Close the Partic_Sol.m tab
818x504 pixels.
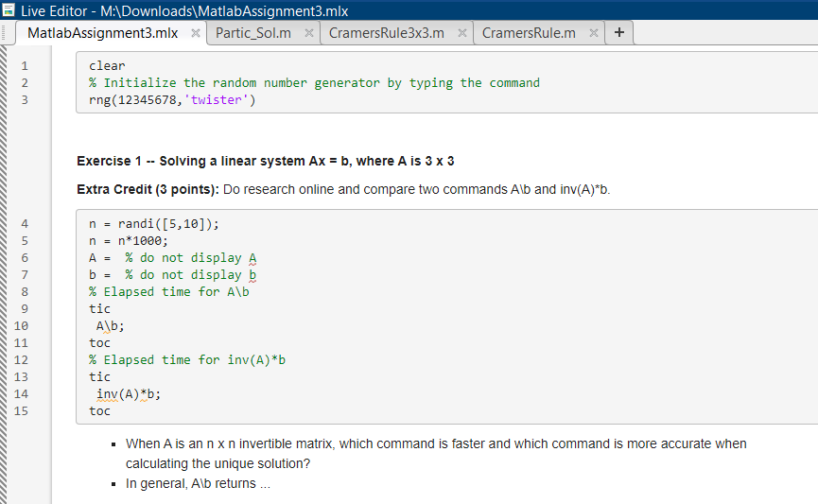pyautogui.click(x=309, y=33)
